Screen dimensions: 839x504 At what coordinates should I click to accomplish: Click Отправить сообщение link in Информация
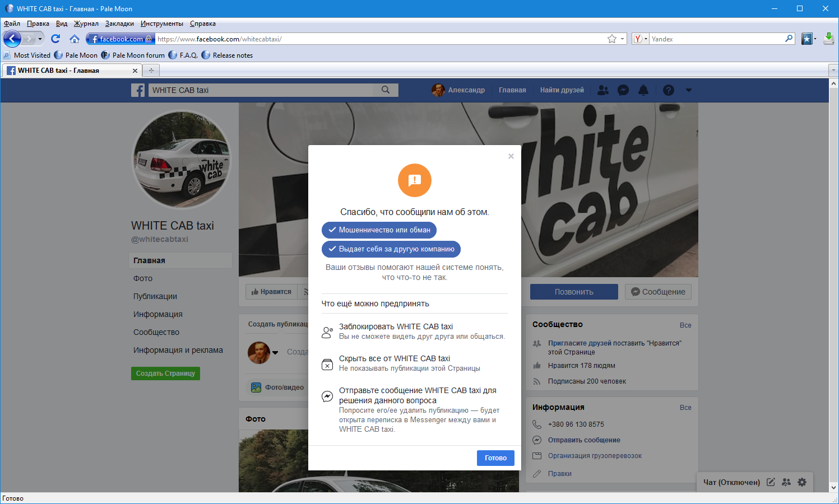[584, 440]
